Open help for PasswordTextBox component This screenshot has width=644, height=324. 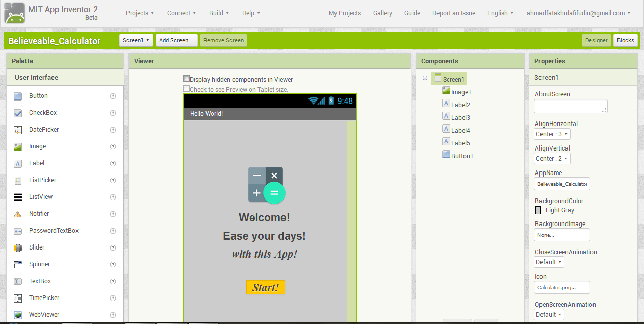113,231
